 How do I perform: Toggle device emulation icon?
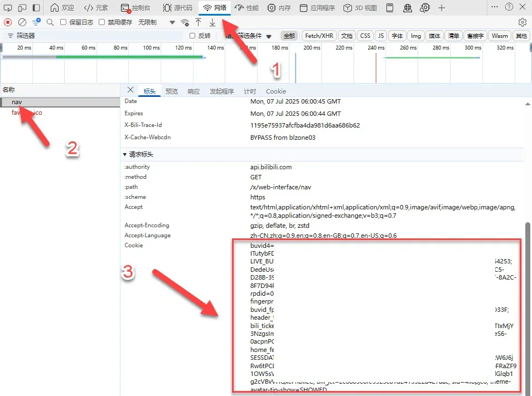pos(22,8)
